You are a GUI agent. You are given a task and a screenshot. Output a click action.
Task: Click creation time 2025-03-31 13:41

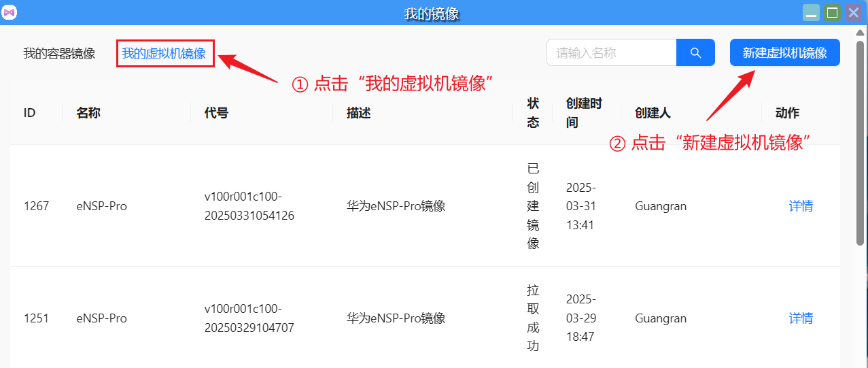(581, 206)
